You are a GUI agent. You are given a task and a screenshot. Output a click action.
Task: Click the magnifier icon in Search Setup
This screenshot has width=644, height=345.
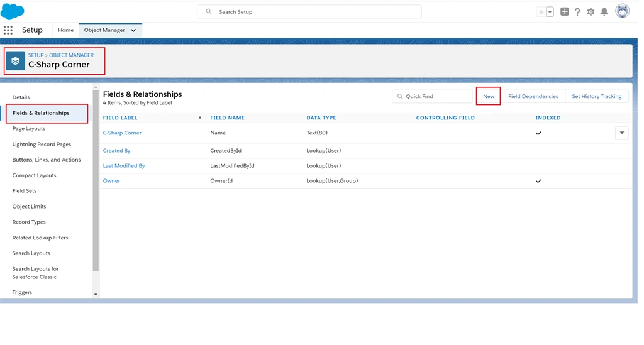(x=209, y=11)
